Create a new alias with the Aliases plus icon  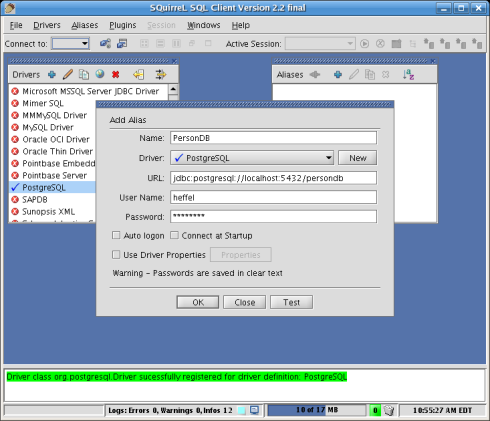tap(338, 75)
